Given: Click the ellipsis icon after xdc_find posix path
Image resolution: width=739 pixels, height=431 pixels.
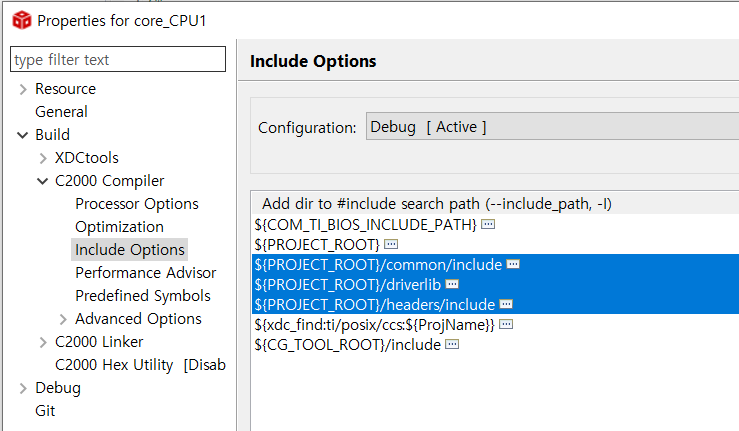Looking at the screenshot, I should click(x=506, y=324).
